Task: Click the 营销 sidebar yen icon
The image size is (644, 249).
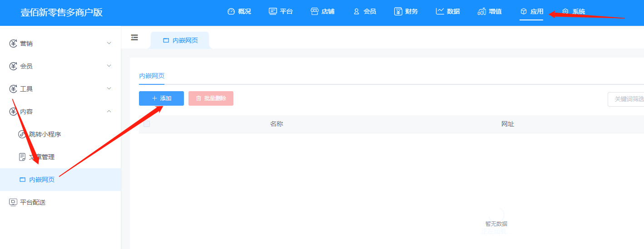Action: (x=13, y=44)
